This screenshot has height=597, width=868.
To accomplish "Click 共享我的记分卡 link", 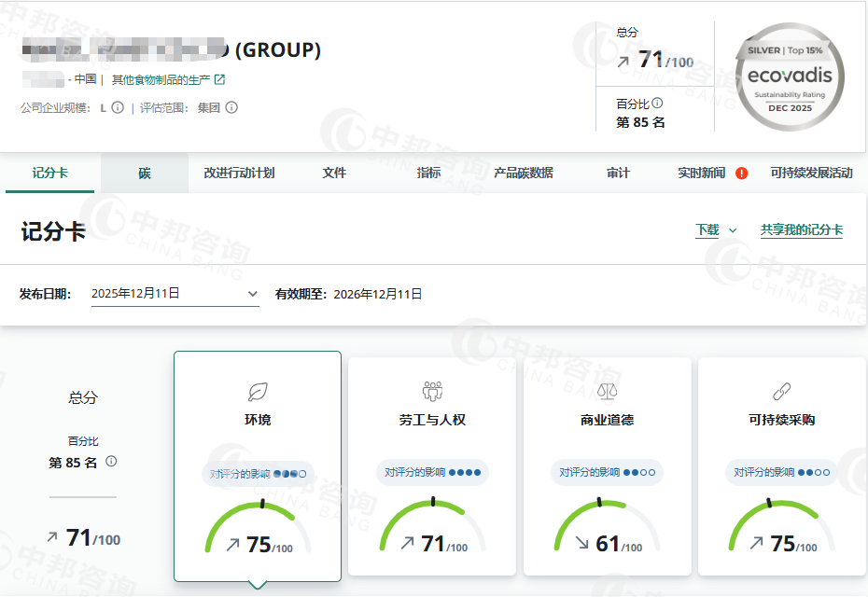I will pyautogui.click(x=801, y=229).
